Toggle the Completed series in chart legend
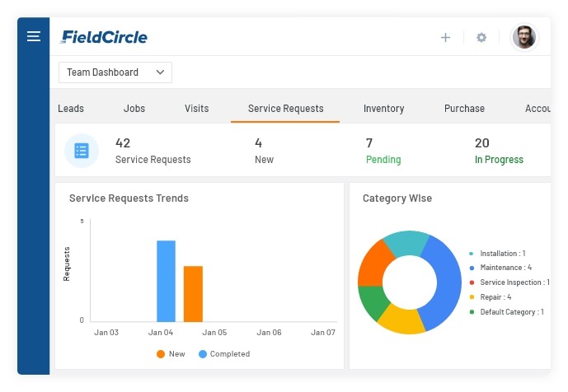The height and width of the screenshot is (392, 568). pyautogui.click(x=224, y=354)
